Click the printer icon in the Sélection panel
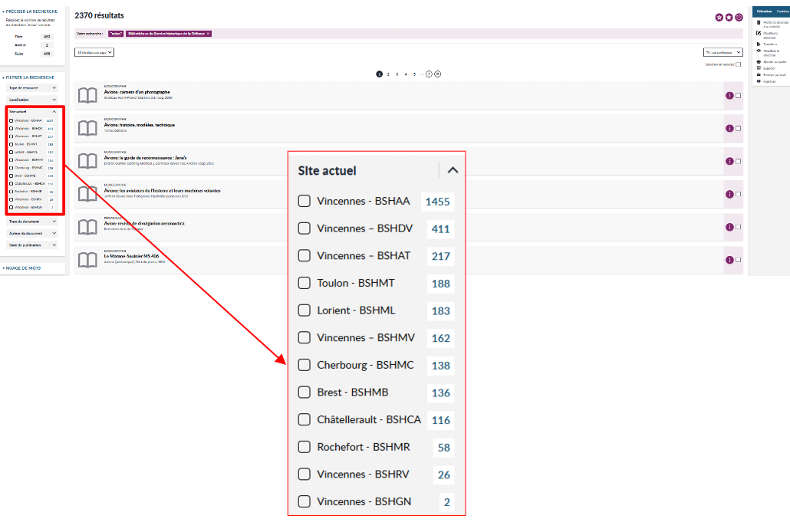Image resolution: width=790 pixels, height=532 pixels. tap(759, 81)
